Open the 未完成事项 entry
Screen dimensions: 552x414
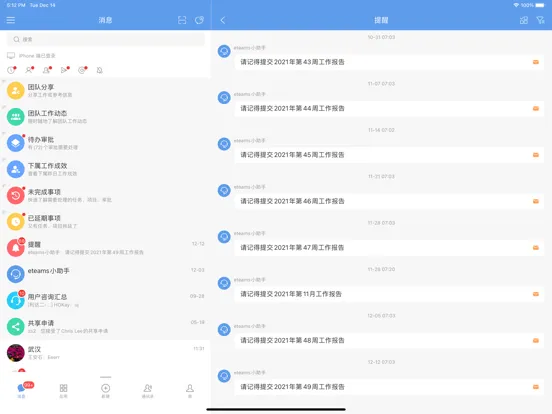click(106, 195)
